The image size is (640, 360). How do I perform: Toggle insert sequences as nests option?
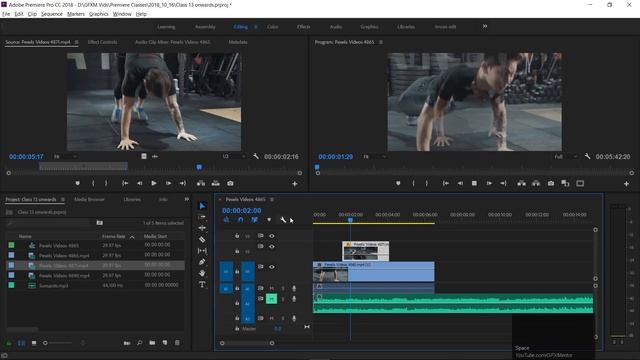coord(227,220)
